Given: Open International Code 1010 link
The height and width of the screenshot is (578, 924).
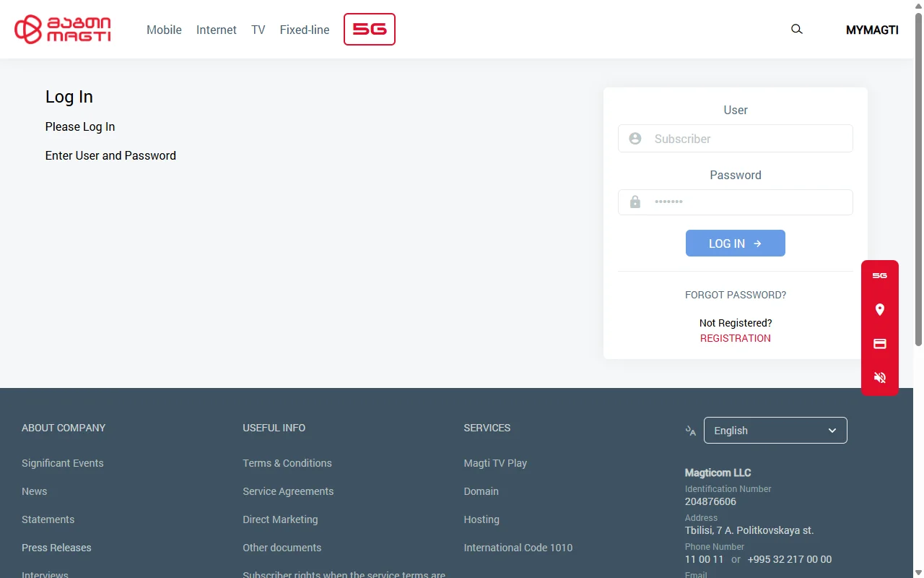Looking at the screenshot, I should pyautogui.click(x=518, y=548).
